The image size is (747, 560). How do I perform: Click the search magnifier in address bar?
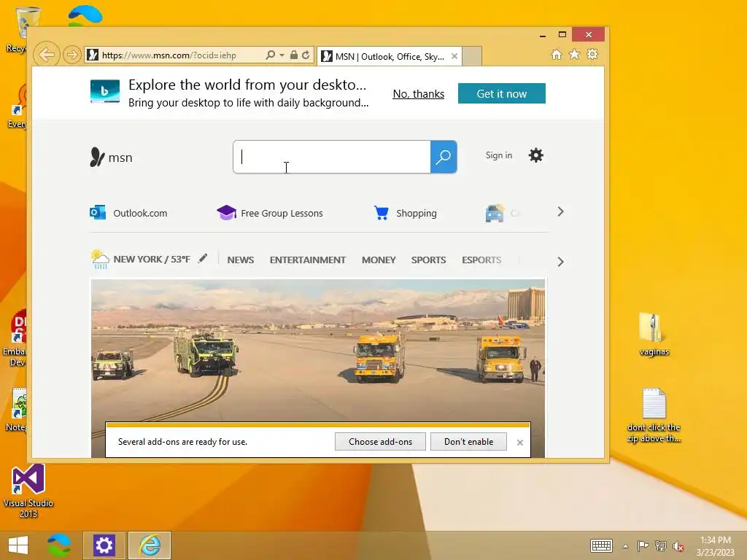(x=270, y=55)
